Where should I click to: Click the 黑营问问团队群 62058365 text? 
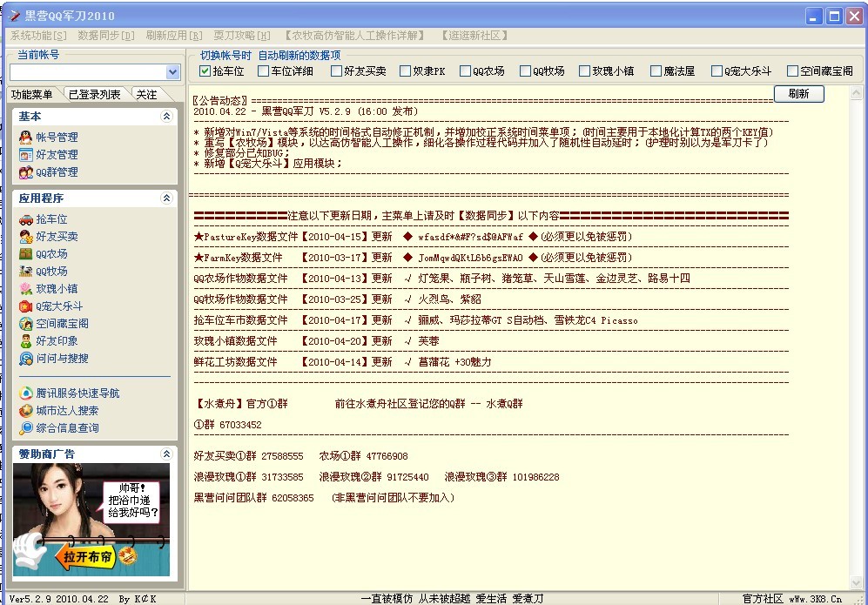coord(253,498)
